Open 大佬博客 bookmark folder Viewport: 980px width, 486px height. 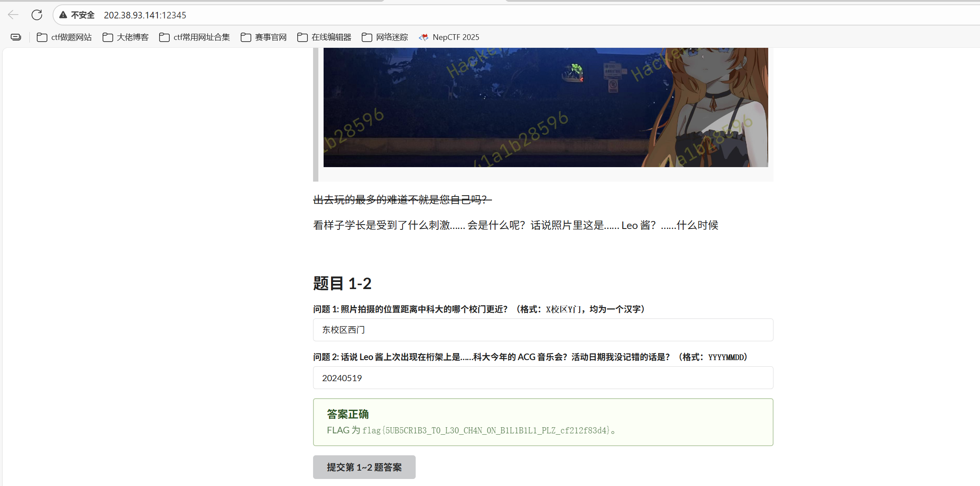126,37
